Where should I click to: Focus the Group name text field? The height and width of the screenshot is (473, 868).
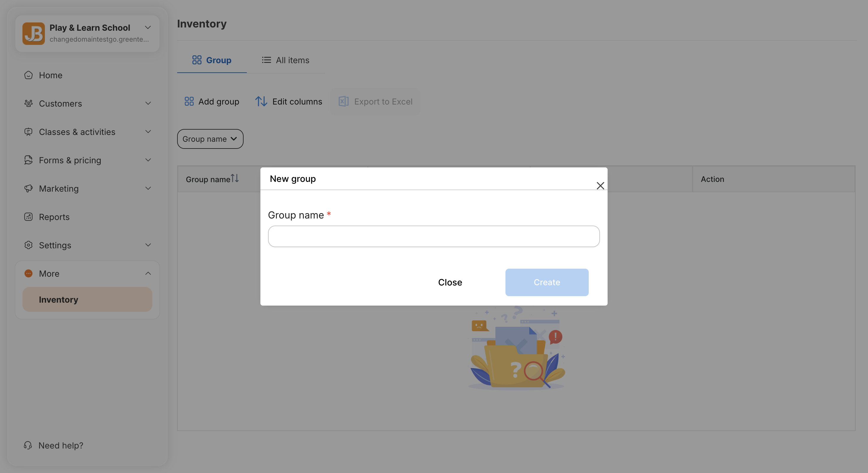[x=434, y=236]
